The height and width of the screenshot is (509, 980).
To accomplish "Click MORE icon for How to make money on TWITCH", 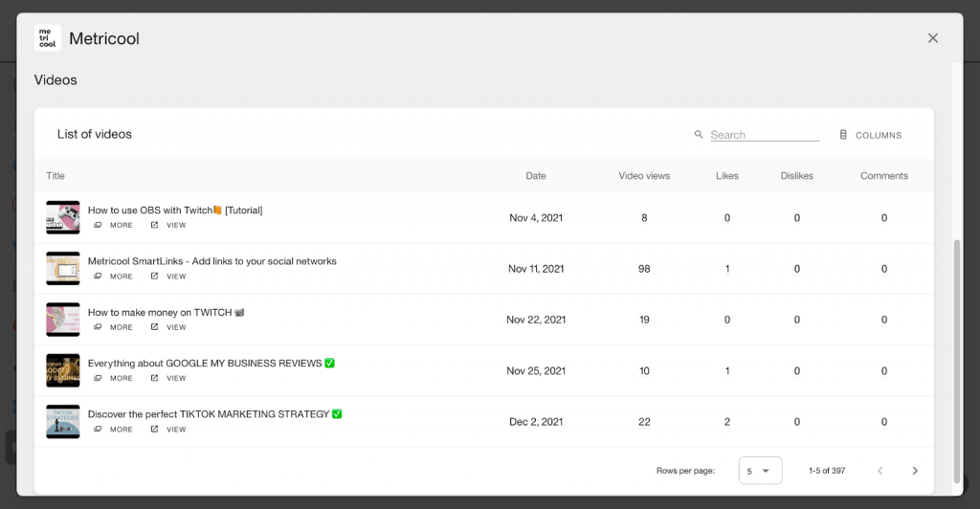I will click(98, 327).
